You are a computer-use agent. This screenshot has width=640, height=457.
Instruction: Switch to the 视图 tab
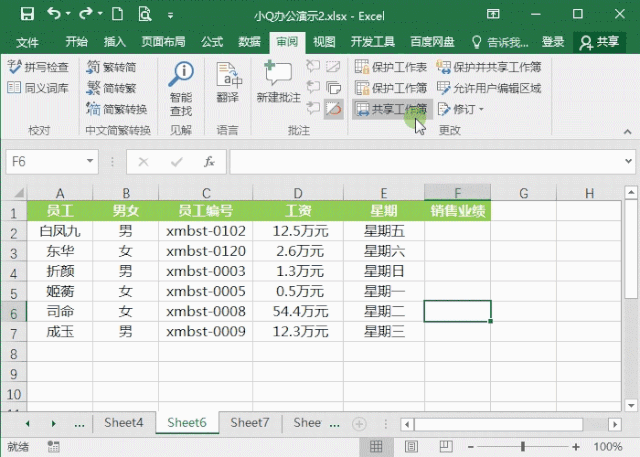324,42
